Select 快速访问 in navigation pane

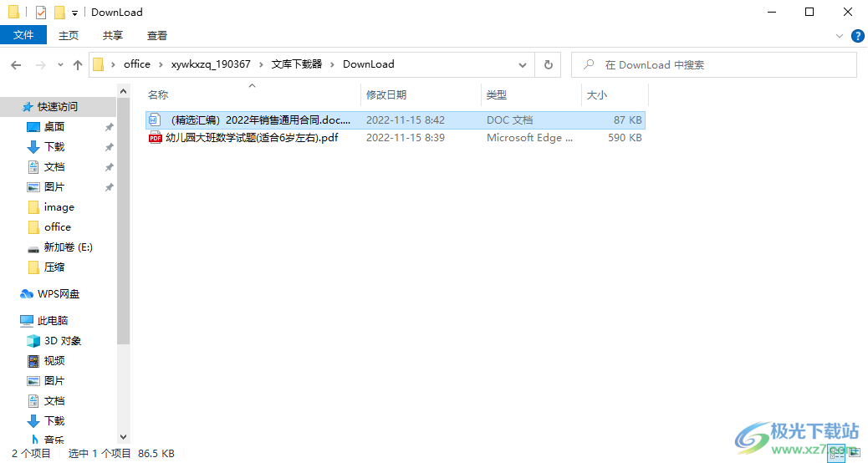[58, 107]
